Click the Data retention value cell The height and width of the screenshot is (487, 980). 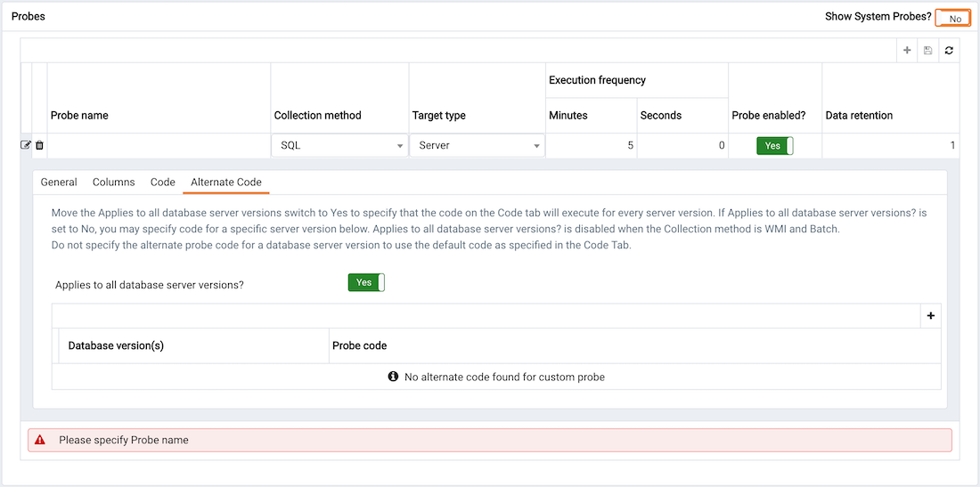(891, 145)
